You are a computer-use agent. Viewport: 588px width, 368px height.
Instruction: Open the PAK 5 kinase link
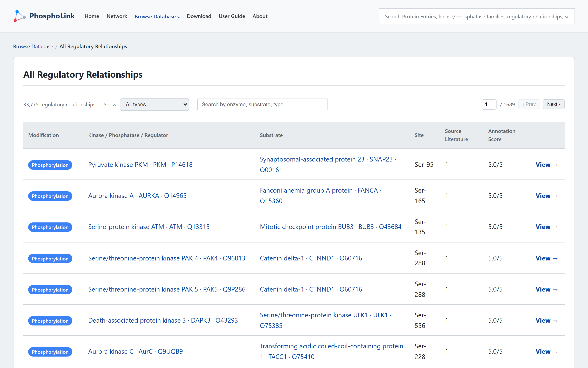coord(167,289)
